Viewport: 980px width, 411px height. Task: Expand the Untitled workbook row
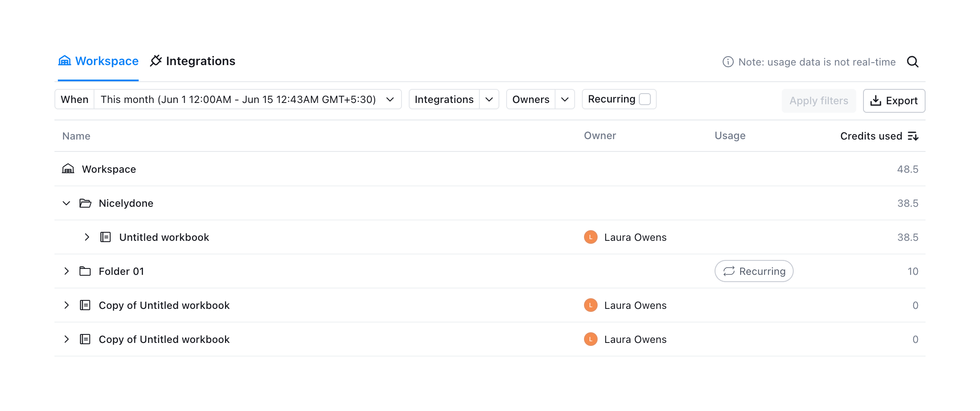click(x=87, y=237)
